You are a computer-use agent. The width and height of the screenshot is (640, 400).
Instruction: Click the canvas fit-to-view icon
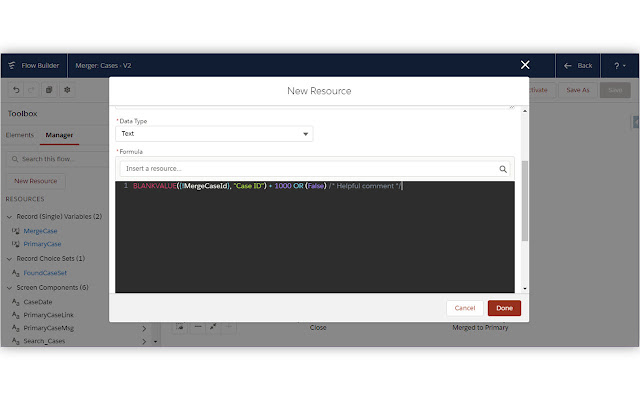pyautogui.click(x=213, y=327)
